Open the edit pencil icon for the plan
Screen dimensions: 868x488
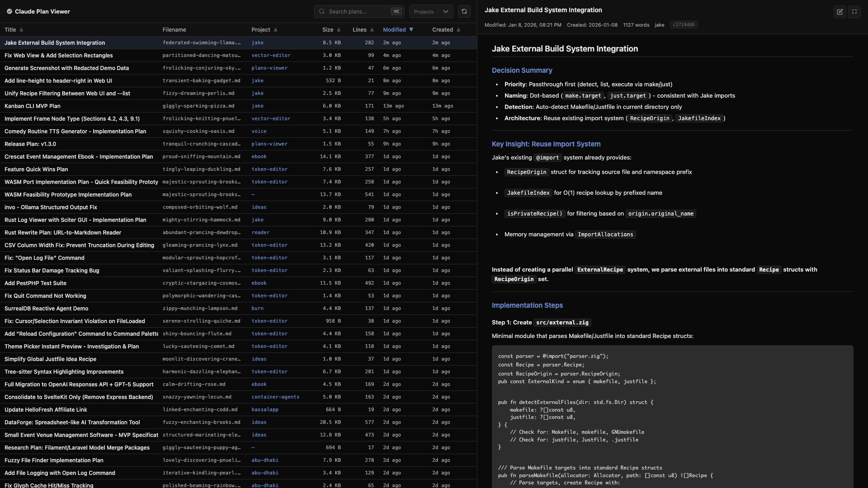click(840, 12)
